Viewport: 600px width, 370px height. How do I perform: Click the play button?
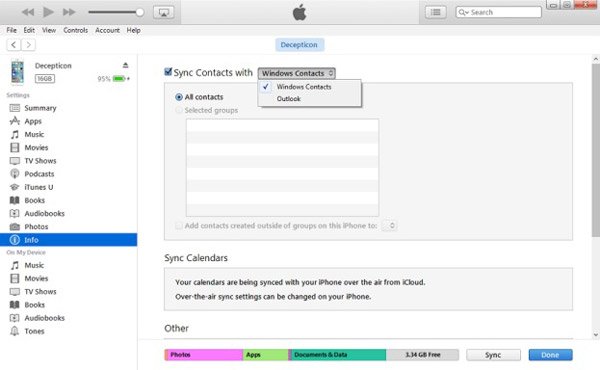(x=48, y=12)
